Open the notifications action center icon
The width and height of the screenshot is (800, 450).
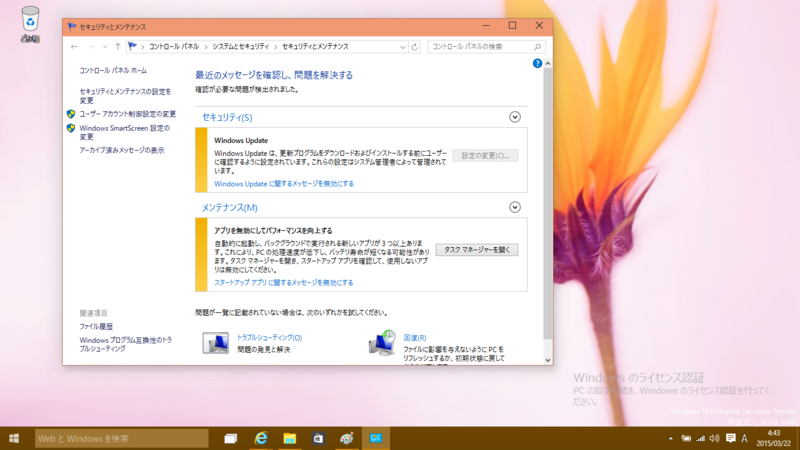731,438
